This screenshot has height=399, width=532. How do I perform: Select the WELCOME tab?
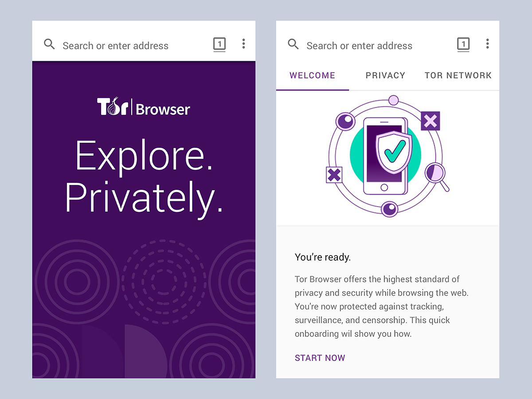[x=312, y=75]
